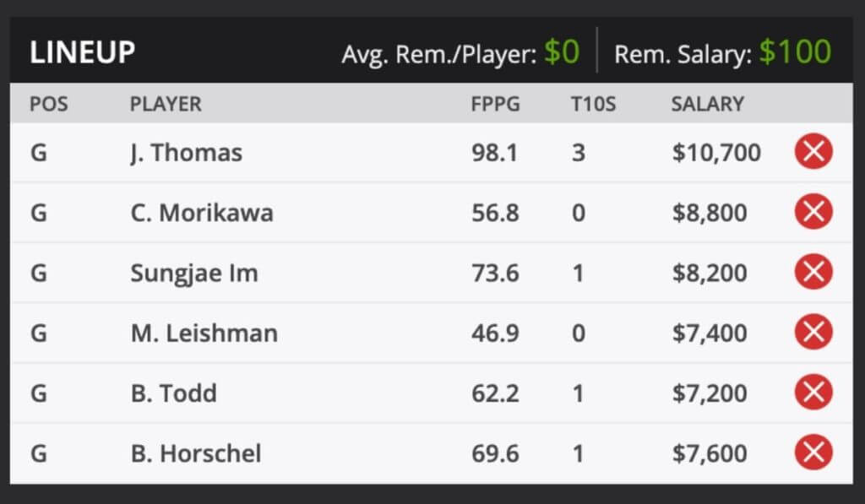
Task: Remove C. Morikawa using the red X
Action: coord(813,213)
